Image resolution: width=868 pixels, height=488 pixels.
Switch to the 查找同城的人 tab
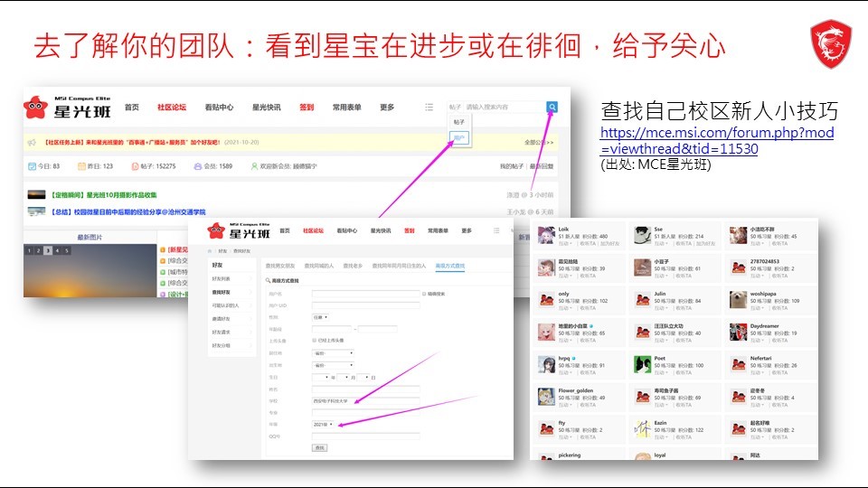(319, 266)
